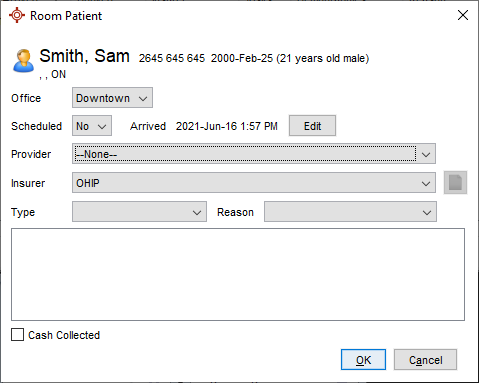The image size is (479, 383).
Task: Open the insurer document icon button
Action: [455, 183]
